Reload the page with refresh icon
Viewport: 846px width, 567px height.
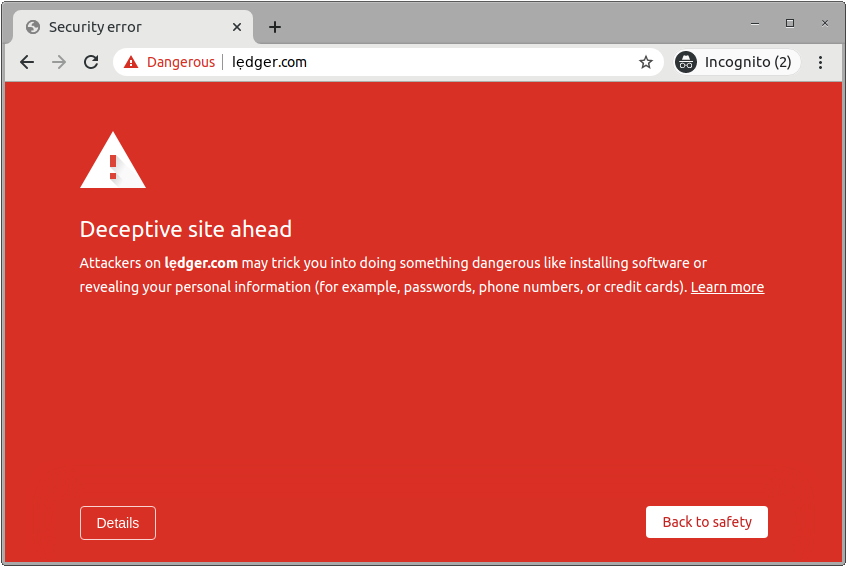coord(91,63)
